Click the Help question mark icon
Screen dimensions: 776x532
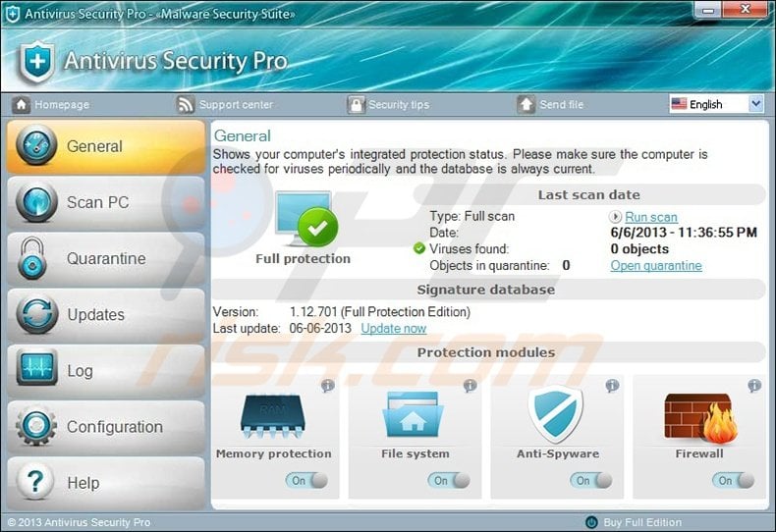[x=35, y=482]
